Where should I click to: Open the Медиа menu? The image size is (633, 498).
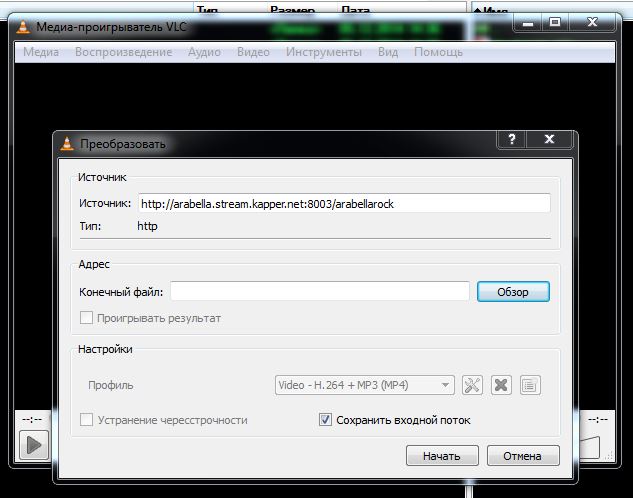tap(41, 52)
